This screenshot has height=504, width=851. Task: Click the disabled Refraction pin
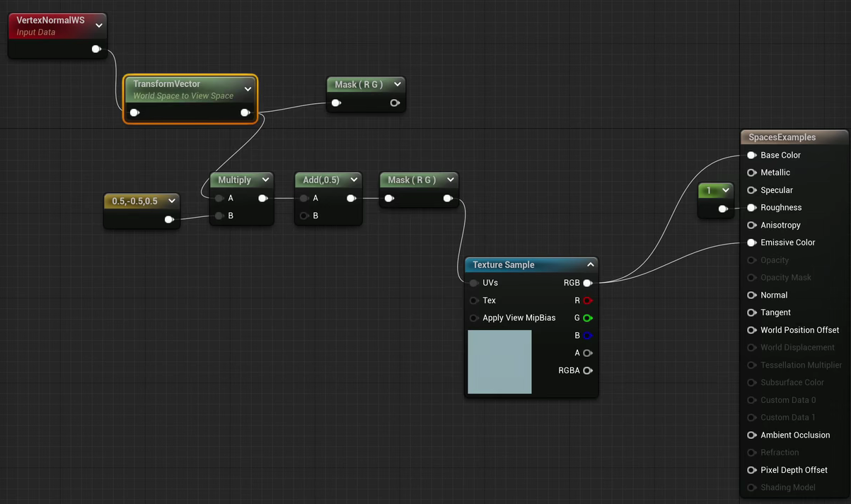[752, 452]
